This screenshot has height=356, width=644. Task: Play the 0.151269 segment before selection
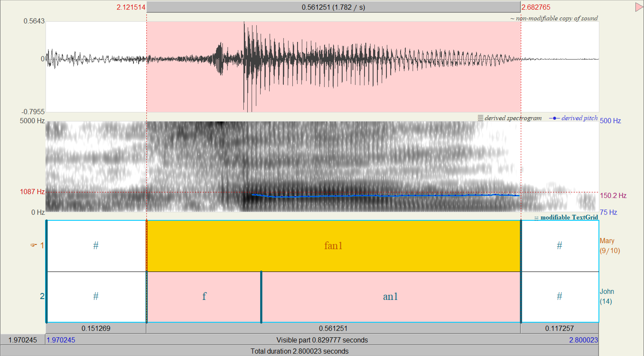click(x=96, y=328)
